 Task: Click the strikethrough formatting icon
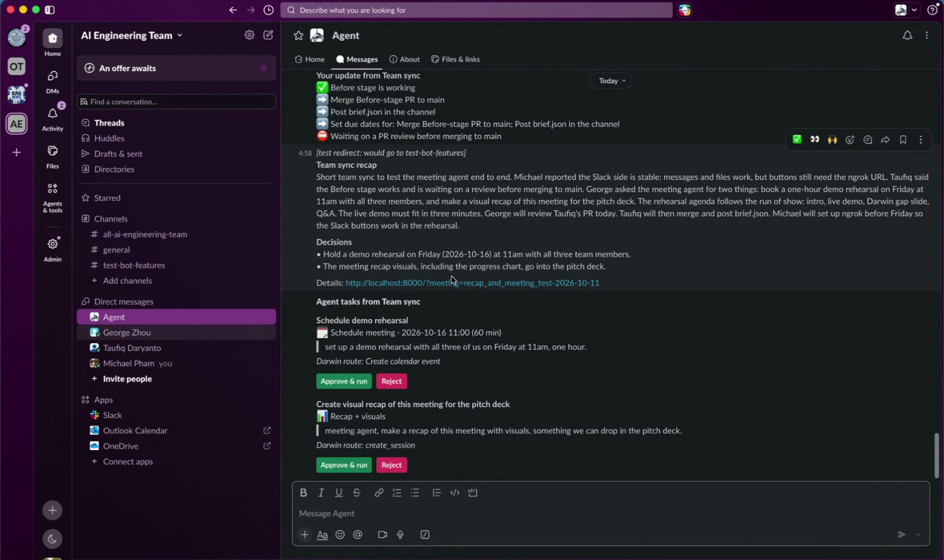tap(357, 493)
